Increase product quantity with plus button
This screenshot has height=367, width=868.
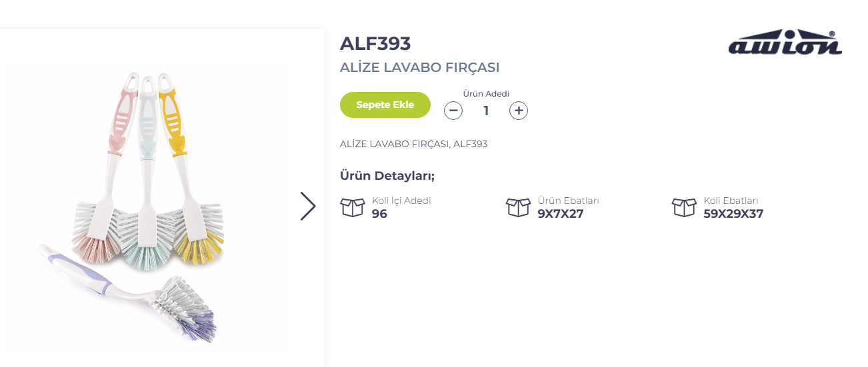[x=519, y=111]
